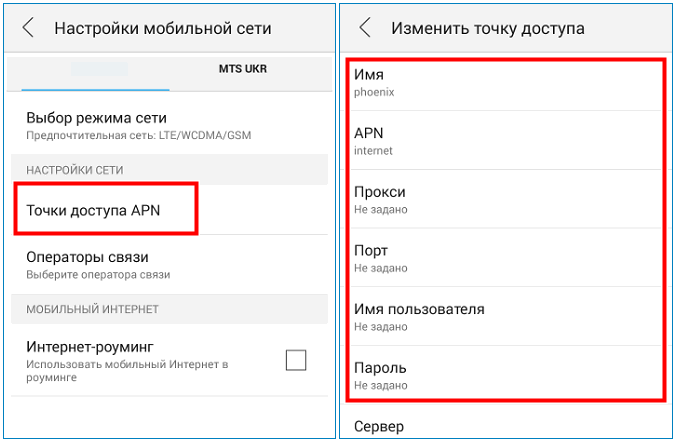
Task: Edit the Порт field
Action: tap(505, 258)
